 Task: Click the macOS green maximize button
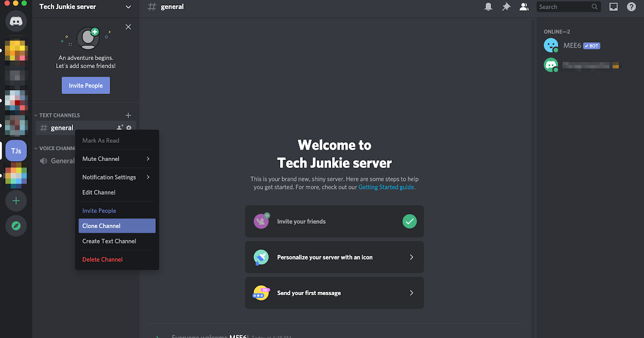(25, 3)
